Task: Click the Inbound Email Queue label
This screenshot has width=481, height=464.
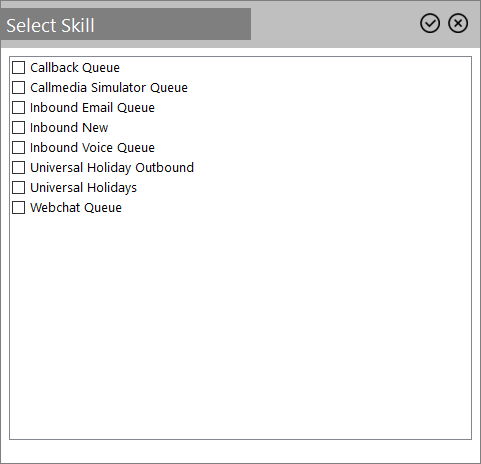Action: tap(92, 108)
